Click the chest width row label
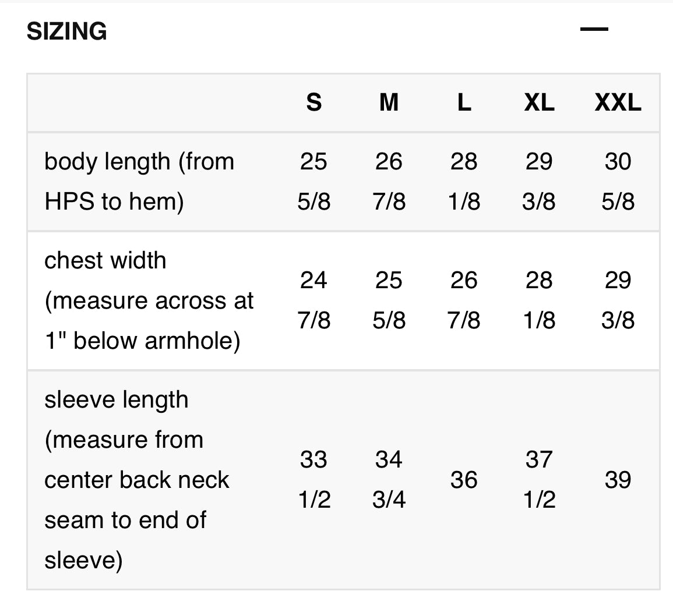 coord(149,300)
